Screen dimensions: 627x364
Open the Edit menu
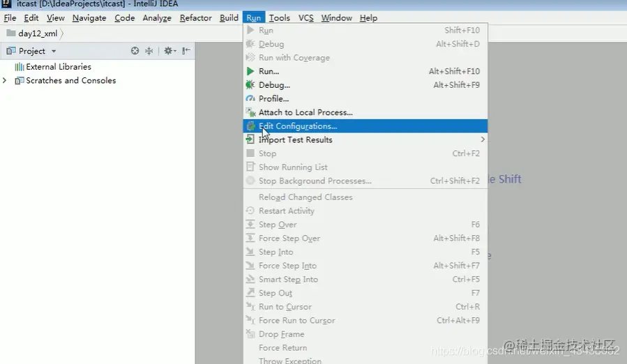click(x=31, y=18)
